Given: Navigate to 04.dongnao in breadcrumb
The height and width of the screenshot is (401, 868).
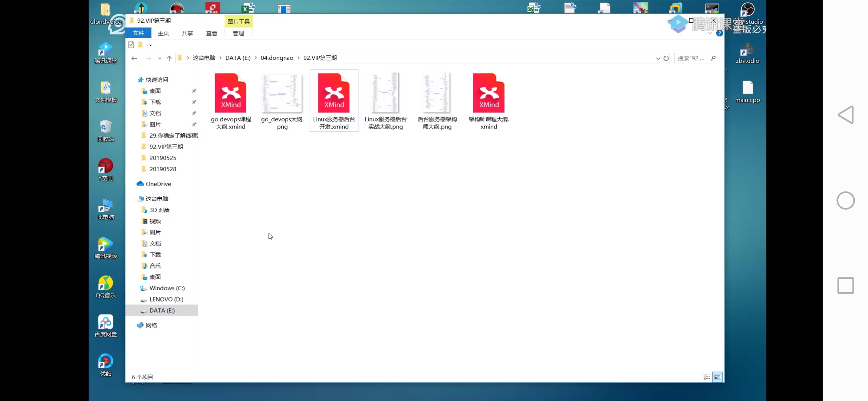Looking at the screenshot, I should pyautogui.click(x=277, y=58).
